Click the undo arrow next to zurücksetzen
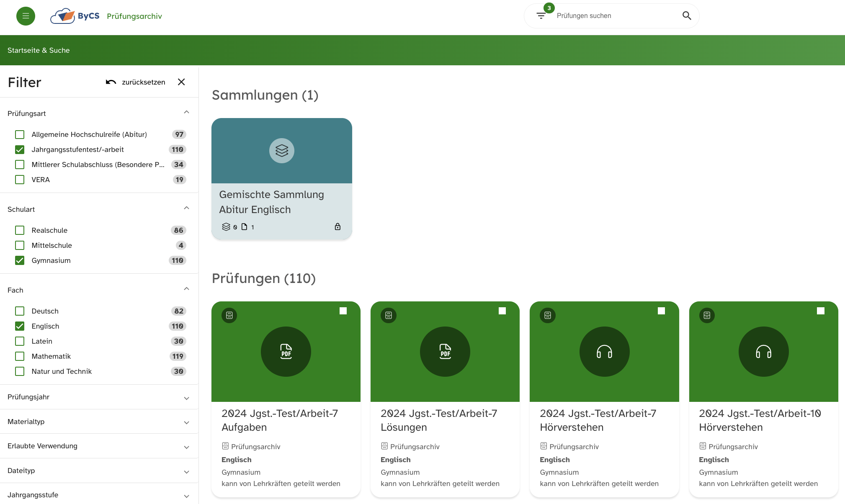This screenshot has height=504, width=845. (x=111, y=82)
